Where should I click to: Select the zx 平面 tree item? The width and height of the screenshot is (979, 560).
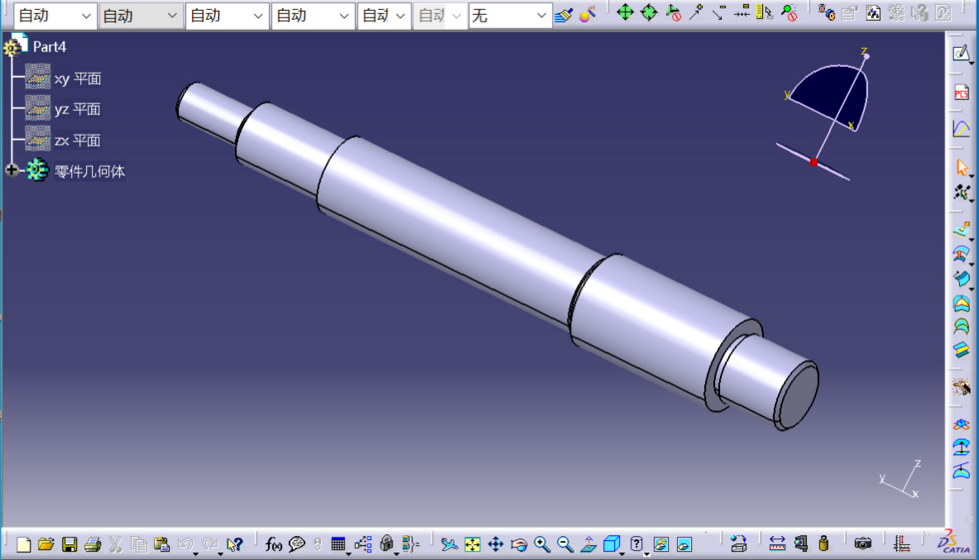(x=77, y=141)
